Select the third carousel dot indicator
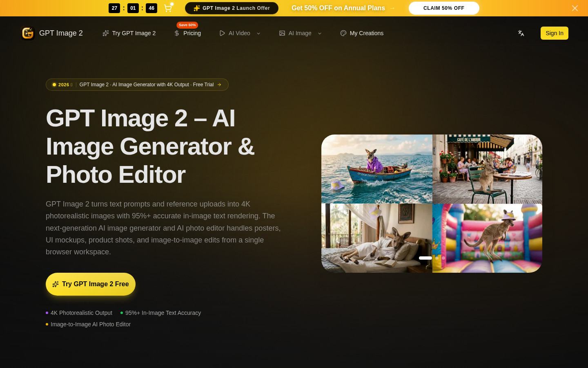Image resolution: width=588 pixels, height=368 pixels. coord(443,258)
